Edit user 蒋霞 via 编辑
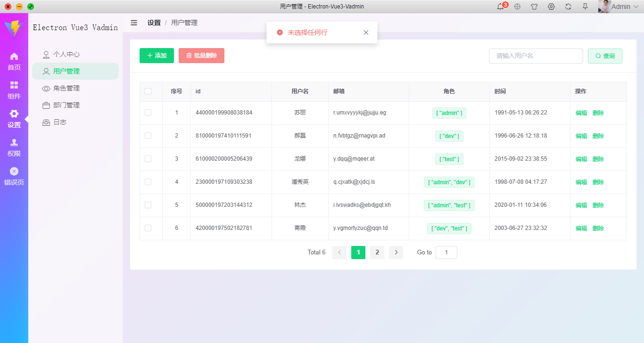Viewport: 644px width, 343px height. coord(581,229)
